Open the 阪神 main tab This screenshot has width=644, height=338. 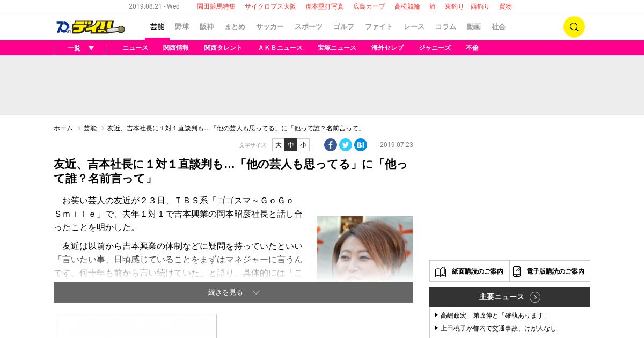[x=207, y=27]
